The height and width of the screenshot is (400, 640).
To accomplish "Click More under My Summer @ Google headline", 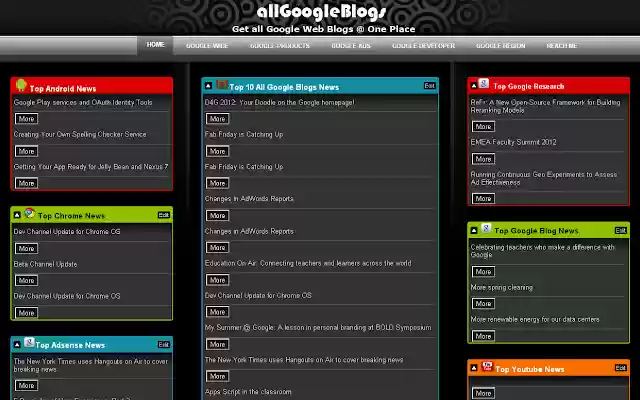I will coord(218,344).
